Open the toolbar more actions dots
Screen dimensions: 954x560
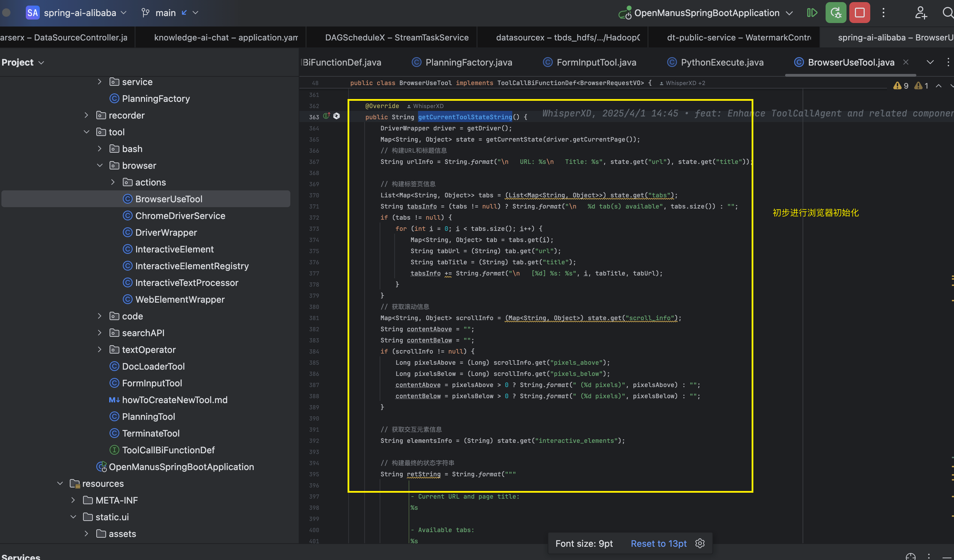coord(884,13)
